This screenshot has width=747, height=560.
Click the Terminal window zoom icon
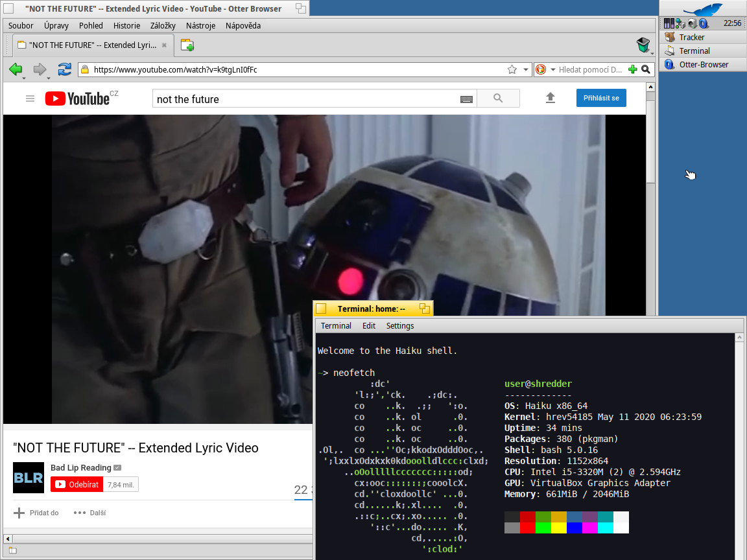click(425, 309)
